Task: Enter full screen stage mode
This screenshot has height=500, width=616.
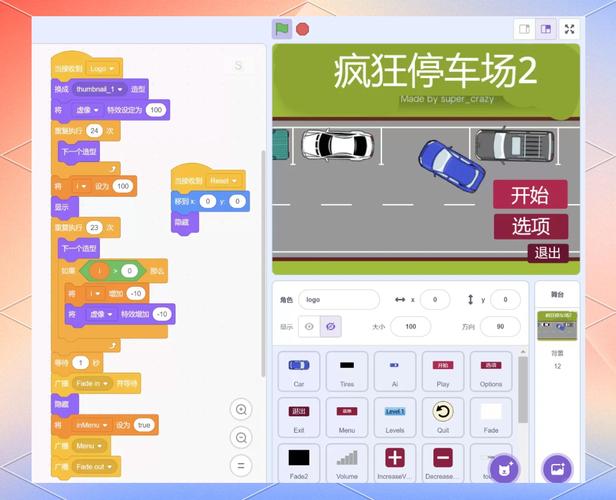Action: tap(569, 29)
